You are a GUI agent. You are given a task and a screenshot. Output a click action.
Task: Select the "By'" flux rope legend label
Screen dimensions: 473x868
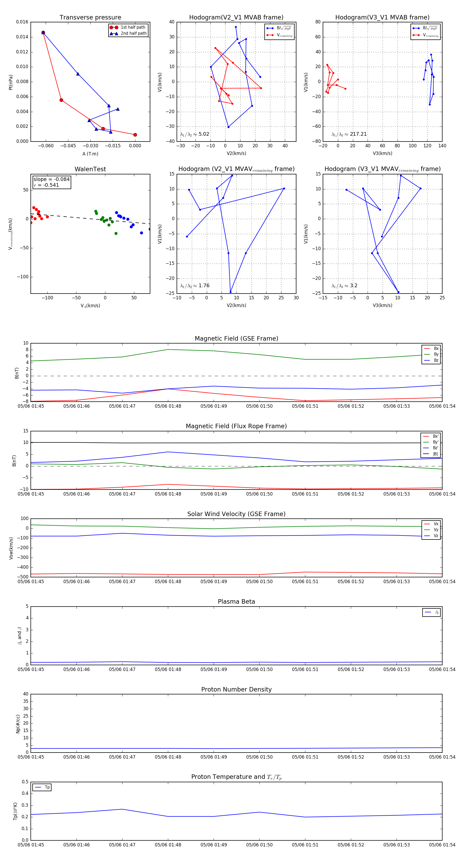tap(436, 442)
